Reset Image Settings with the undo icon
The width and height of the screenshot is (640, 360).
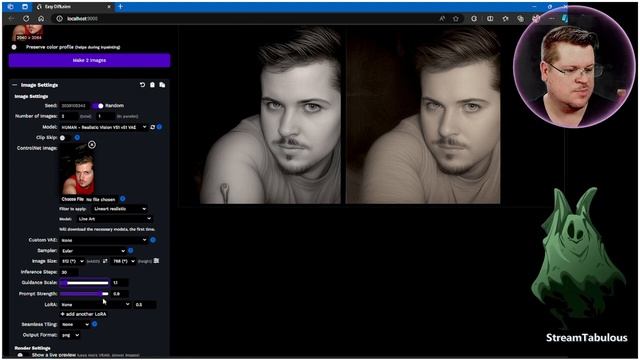pyautogui.click(x=142, y=85)
